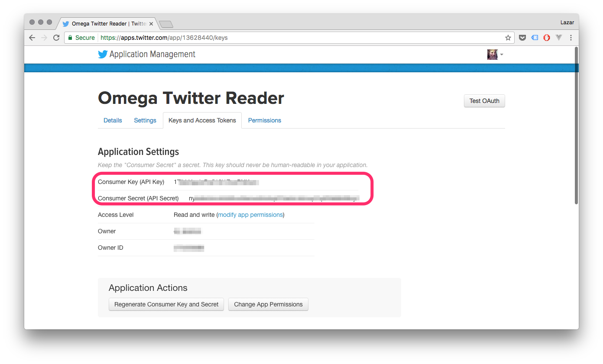603x364 pixels.
Task: Reload the page with the refresh icon
Action: (56, 38)
